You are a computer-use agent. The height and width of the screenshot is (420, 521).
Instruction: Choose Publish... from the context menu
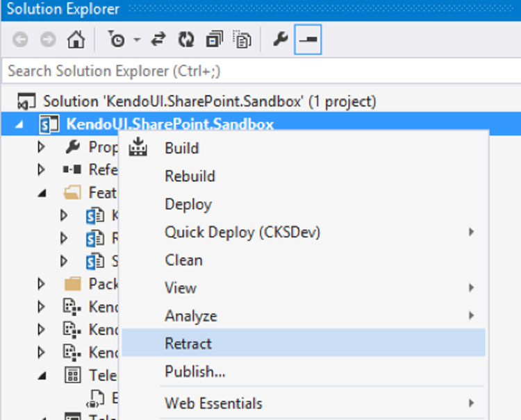coord(304,371)
